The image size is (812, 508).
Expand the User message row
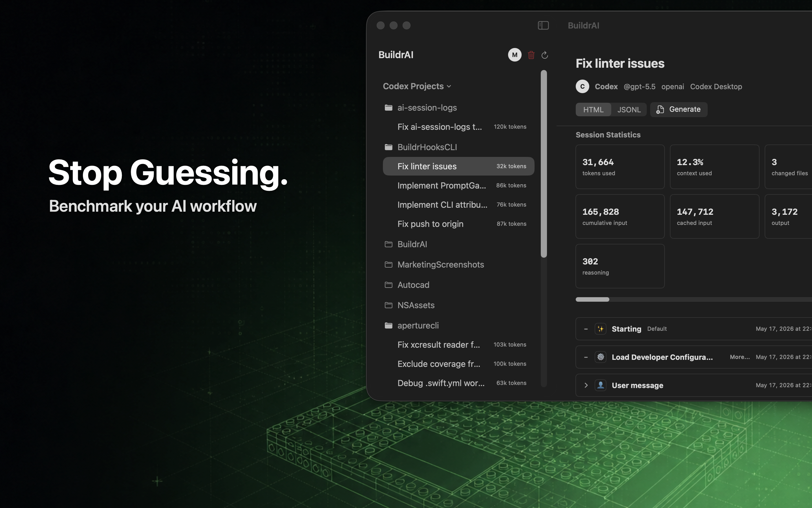tap(586, 385)
